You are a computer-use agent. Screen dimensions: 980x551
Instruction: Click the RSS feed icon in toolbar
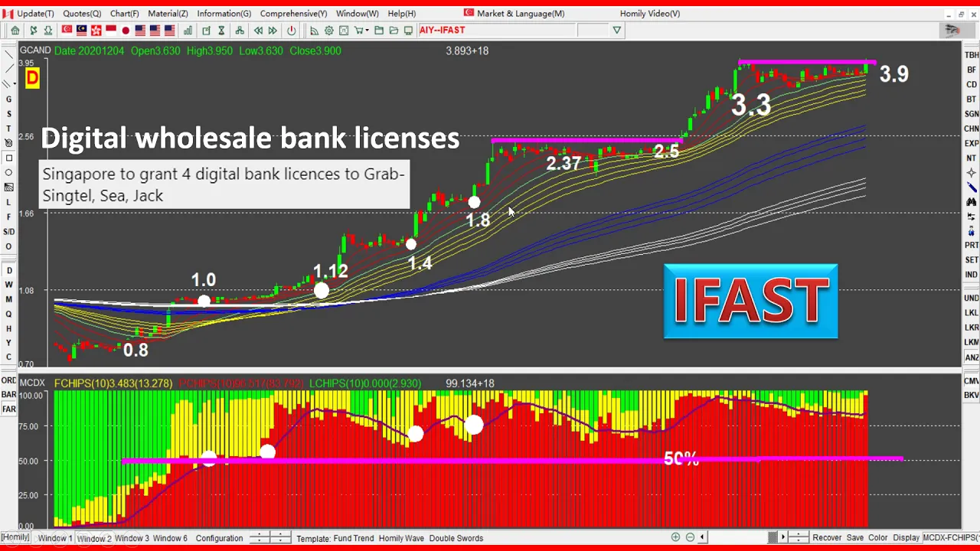tap(314, 31)
